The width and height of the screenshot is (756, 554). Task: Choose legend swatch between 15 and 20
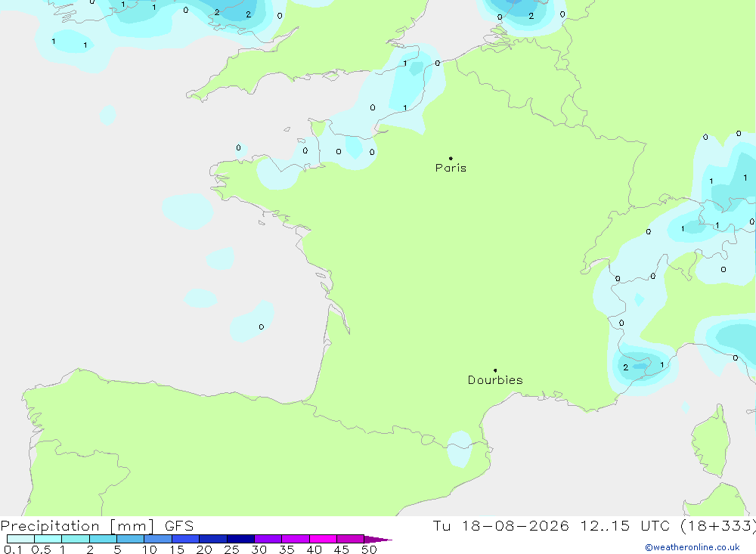(x=186, y=539)
